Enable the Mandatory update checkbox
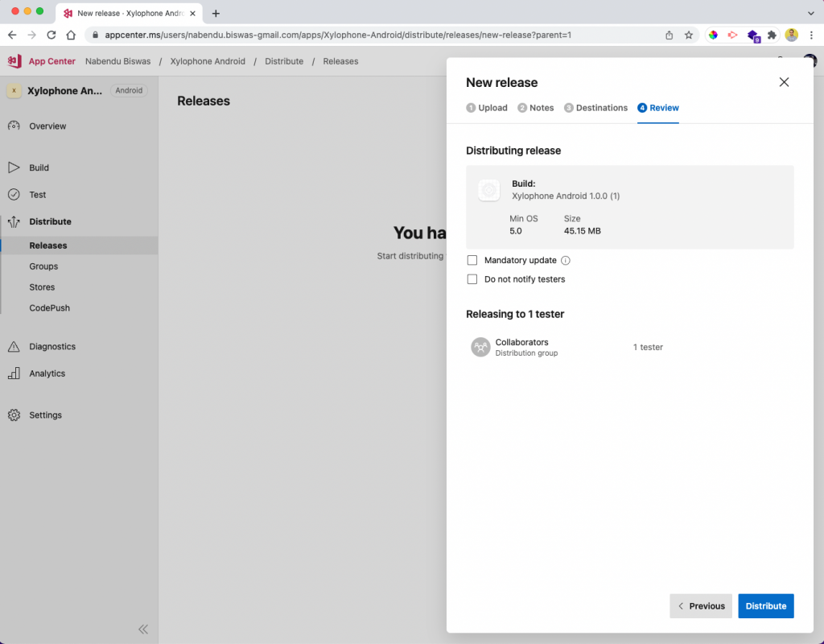824x644 pixels. point(472,260)
